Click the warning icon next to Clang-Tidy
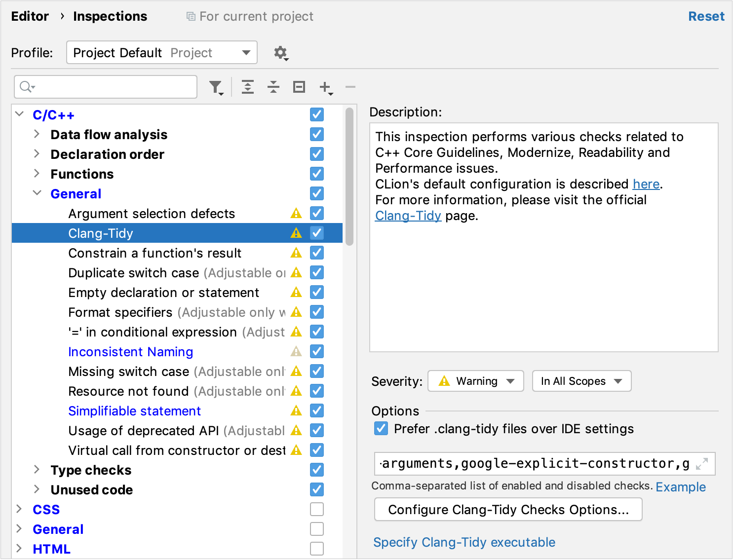The image size is (734, 560). pyautogui.click(x=296, y=233)
